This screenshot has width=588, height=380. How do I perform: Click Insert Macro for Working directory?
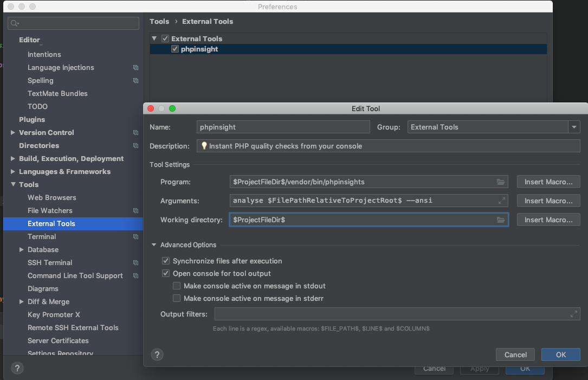pyautogui.click(x=548, y=220)
